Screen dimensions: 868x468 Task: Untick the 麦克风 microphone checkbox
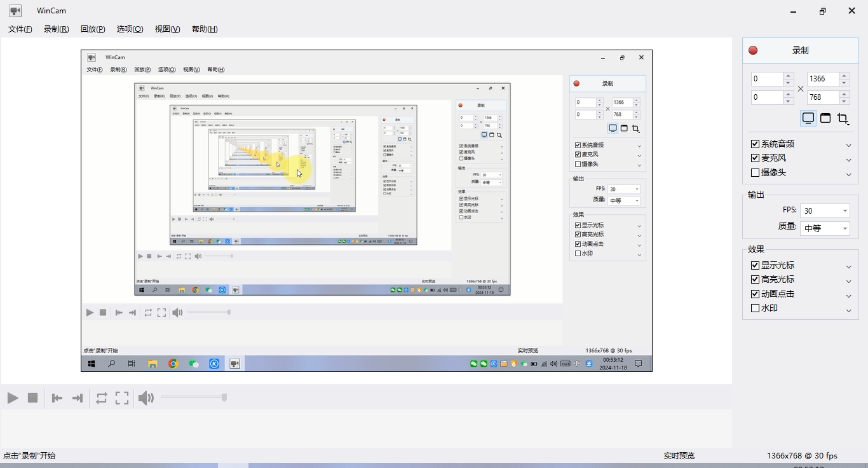tap(756, 158)
